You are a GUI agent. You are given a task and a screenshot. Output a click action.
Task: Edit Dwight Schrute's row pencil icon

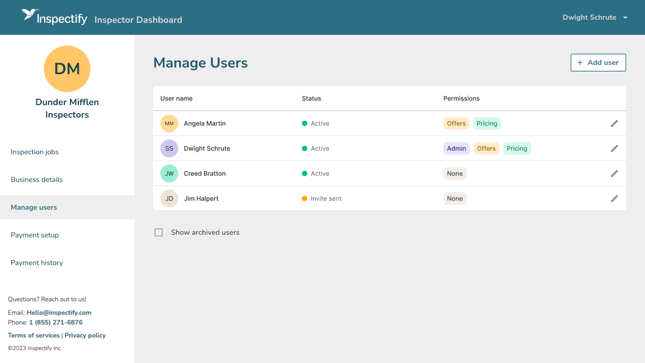[x=614, y=149]
